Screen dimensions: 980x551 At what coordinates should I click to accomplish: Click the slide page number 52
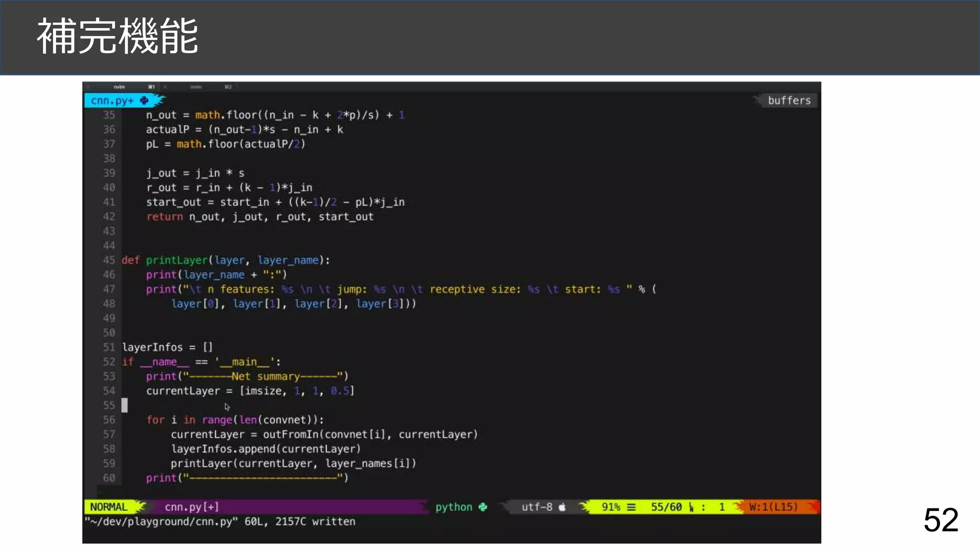click(x=940, y=520)
